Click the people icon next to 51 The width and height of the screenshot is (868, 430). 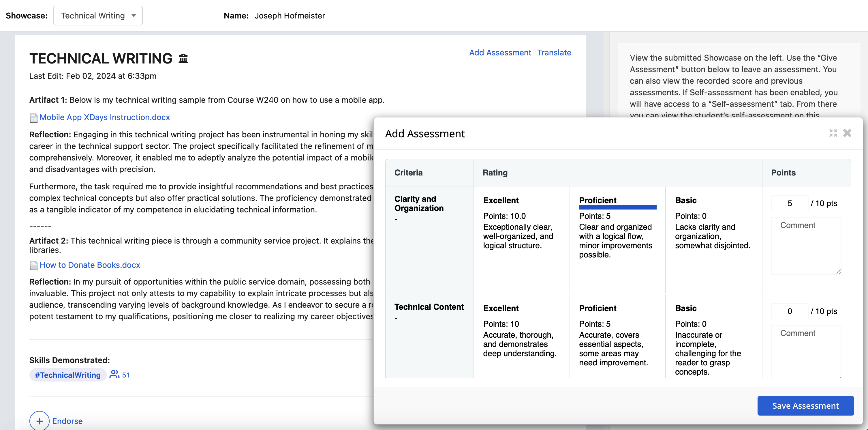(114, 374)
